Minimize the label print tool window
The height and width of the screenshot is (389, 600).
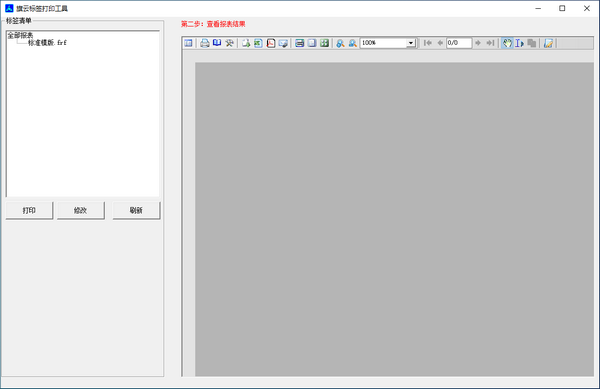(538, 8)
